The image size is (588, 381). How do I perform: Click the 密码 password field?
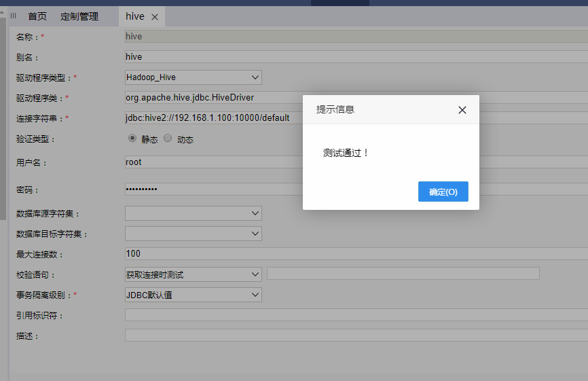click(x=214, y=189)
